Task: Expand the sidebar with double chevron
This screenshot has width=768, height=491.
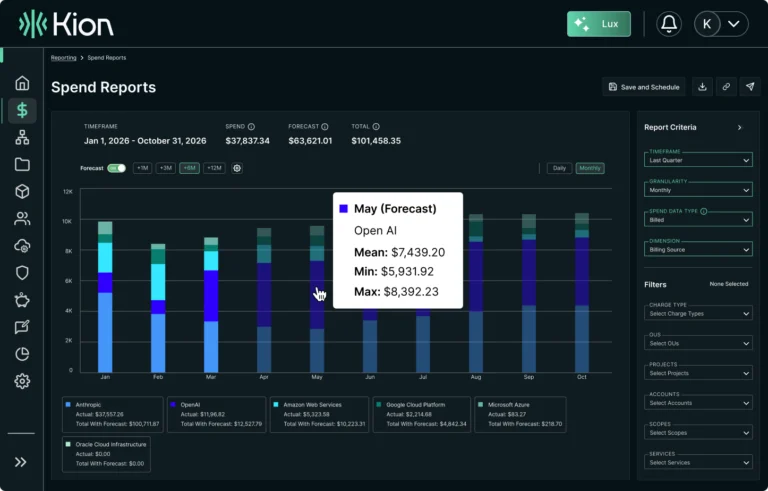Action: pyautogui.click(x=21, y=462)
